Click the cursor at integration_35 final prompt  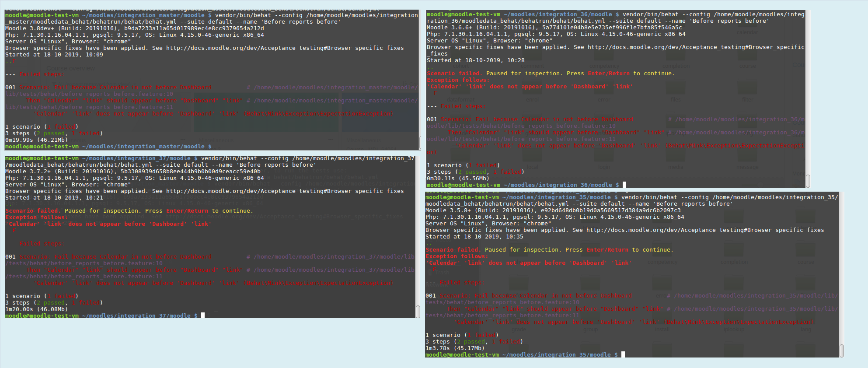[623, 354]
